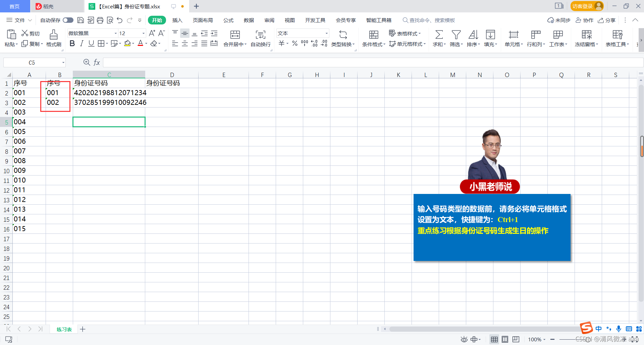Viewport: 644px width, 345px height.
Task: Click the red font color swatch
Action: tap(141, 44)
